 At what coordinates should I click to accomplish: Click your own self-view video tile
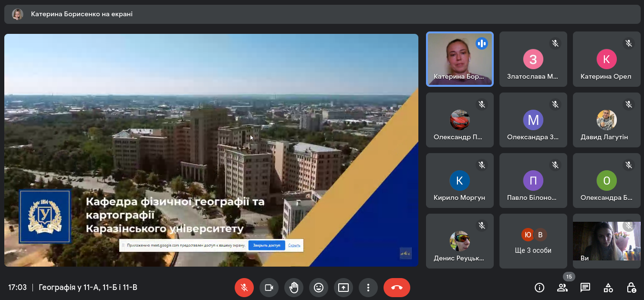tap(606, 241)
